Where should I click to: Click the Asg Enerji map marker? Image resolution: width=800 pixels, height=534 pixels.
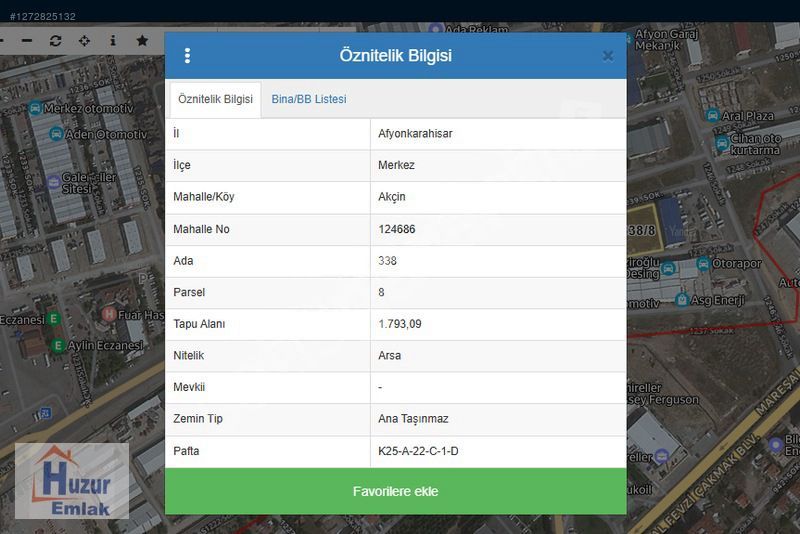pyautogui.click(x=680, y=299)
